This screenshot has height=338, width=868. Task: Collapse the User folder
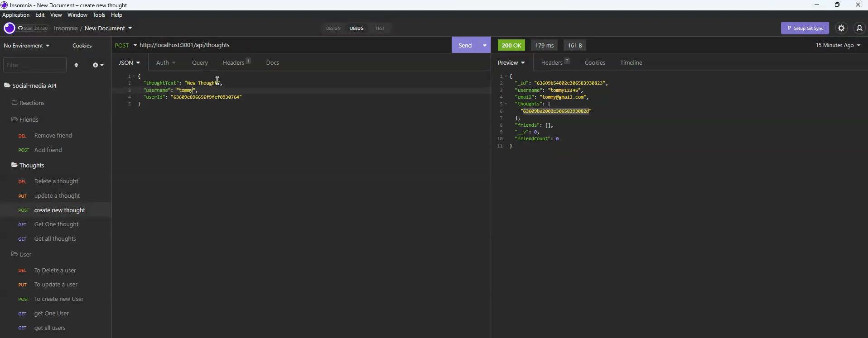21,254
